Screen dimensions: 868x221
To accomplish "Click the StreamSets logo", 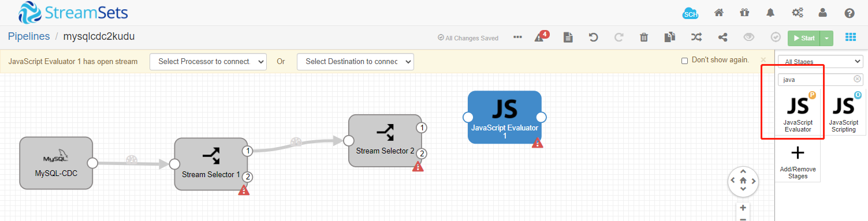I will [x=73, y=12].
